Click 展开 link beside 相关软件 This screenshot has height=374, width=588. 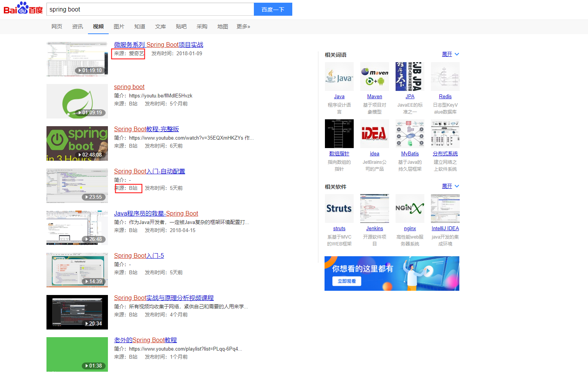[447, 186]
